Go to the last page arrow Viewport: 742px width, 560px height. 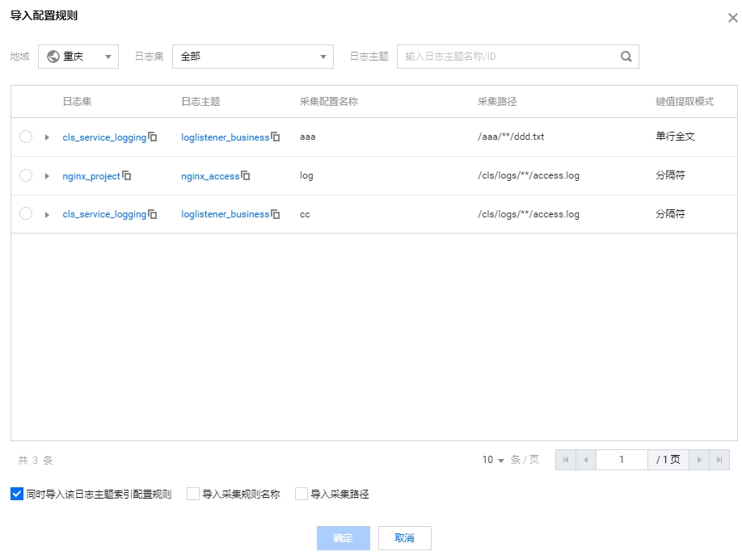[719, 460]
